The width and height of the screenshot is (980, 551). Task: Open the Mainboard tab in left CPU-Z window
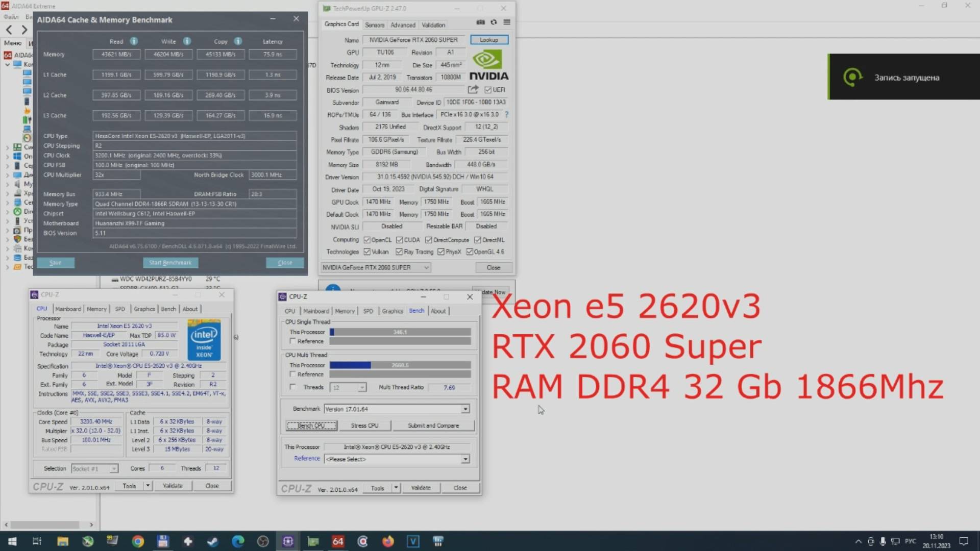coord(68,309)
